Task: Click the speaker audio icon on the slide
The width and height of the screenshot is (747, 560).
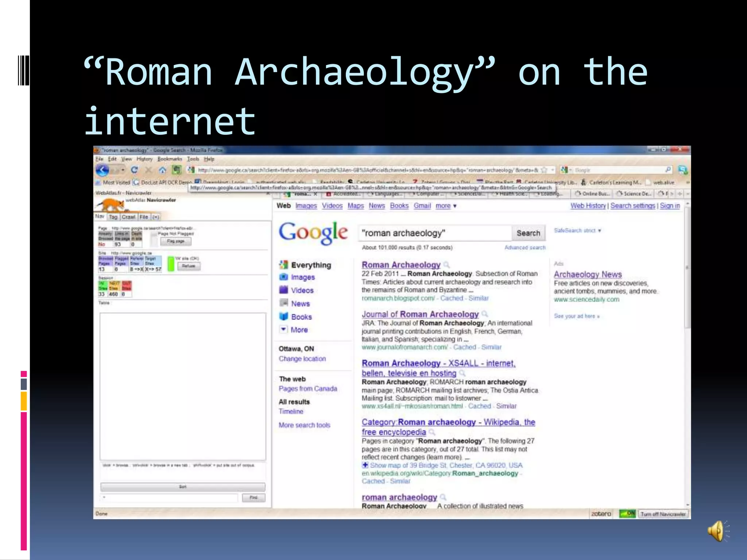Action: click(x=718, y=531)
